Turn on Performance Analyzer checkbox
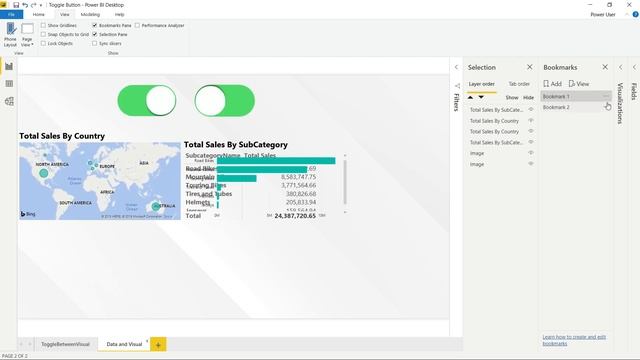This screenshot has width=640, height=360. tap(138, 25)
